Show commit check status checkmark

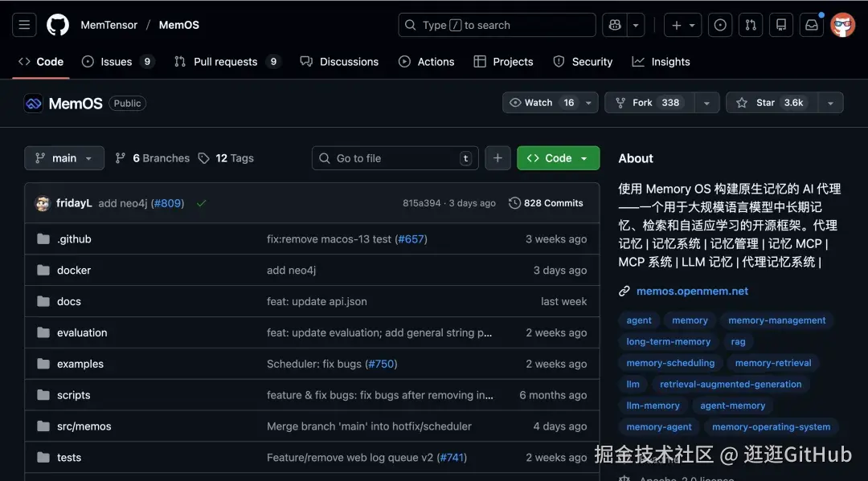[x=202, y=203]
